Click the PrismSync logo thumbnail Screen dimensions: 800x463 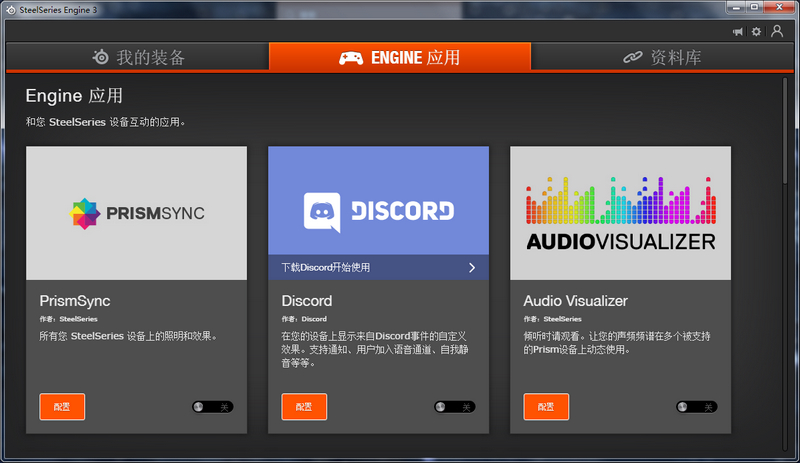pos(137,213)
